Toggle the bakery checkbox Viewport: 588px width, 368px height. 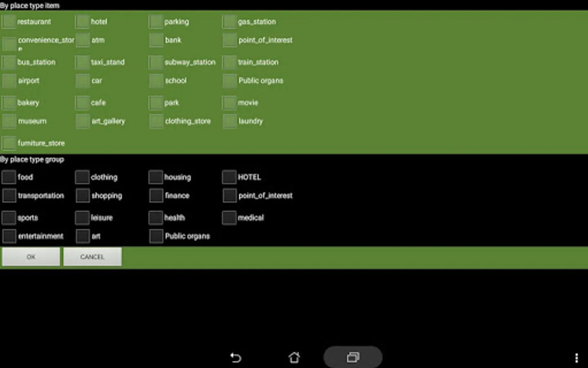(9, 103)
